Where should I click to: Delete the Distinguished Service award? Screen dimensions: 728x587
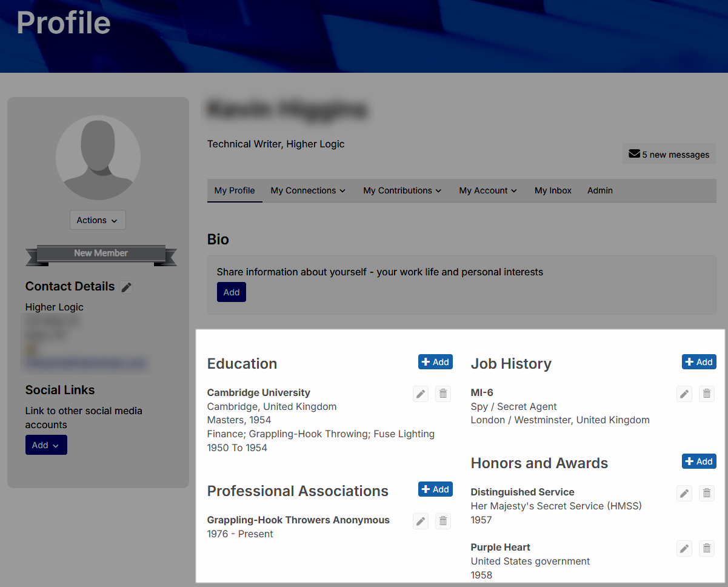pos(706,493)
